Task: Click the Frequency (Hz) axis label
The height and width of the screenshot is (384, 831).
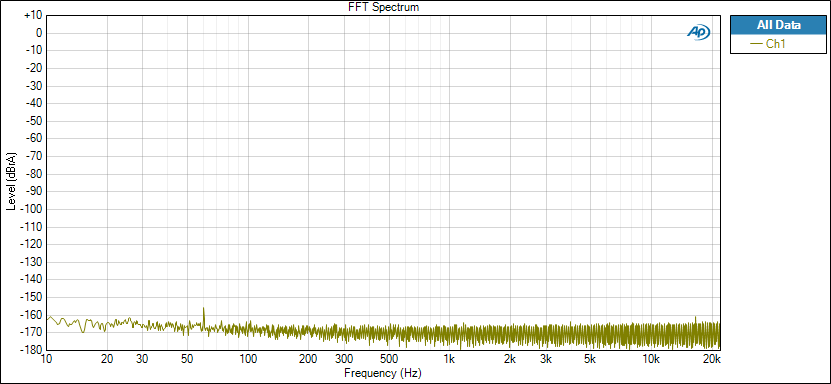Action: pyautogui.click(x=383, y=373)
